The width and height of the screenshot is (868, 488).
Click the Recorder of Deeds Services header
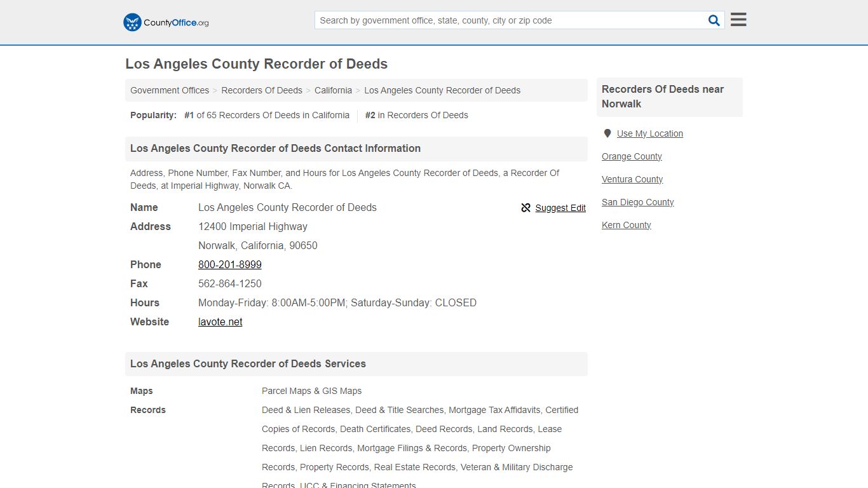(356, 364)
